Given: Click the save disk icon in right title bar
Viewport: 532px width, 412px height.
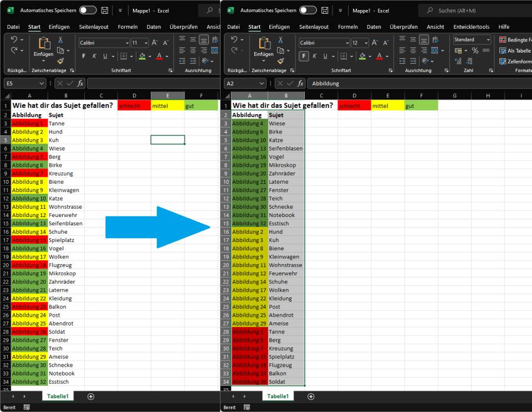Looking at the screenshot, I should click(x=325, y=11).
